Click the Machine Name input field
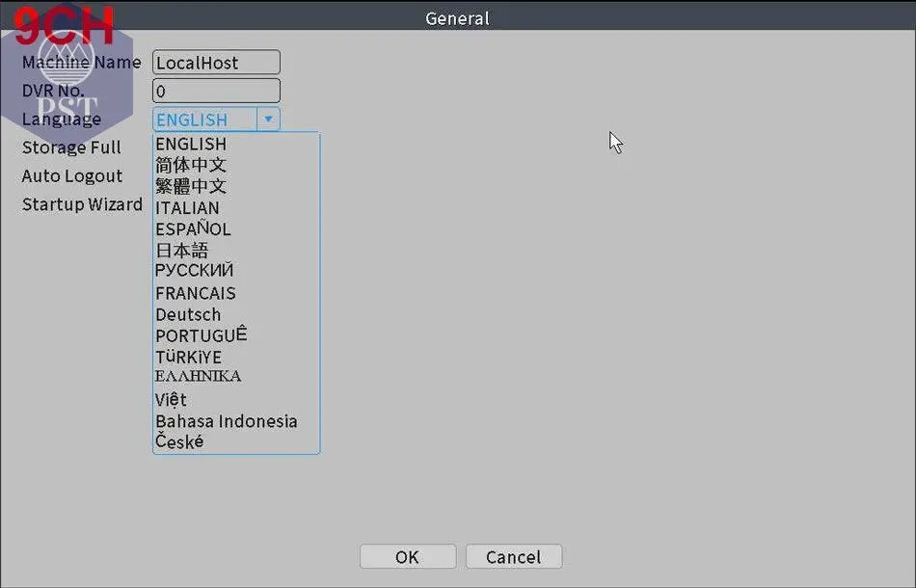Image resolution: width=916 pixels, height=588 pixels. [216, 62]
